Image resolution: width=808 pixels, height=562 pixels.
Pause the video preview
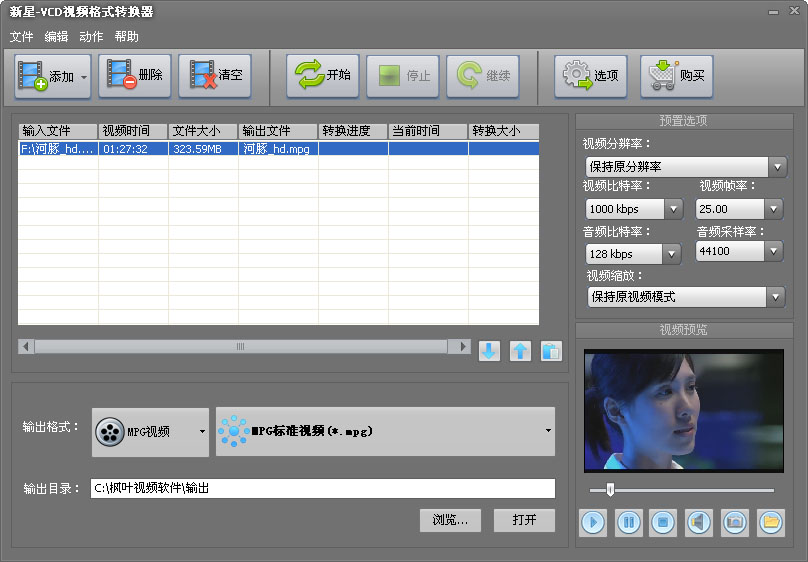pos(629,521)
